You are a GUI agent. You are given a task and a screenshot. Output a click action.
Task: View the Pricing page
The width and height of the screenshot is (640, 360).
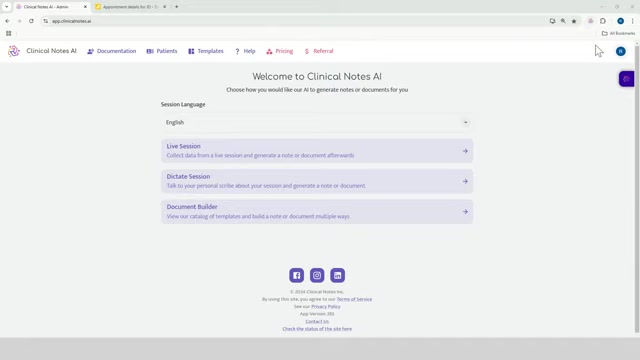280,51
